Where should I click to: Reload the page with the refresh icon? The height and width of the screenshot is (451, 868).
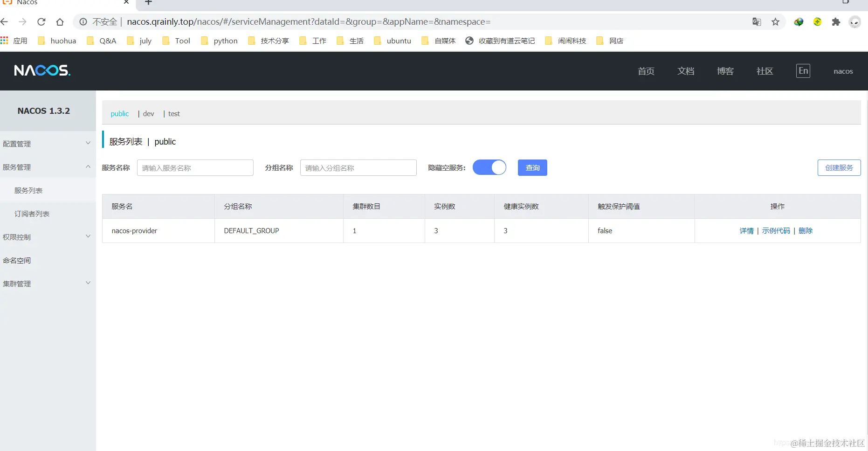pos(41,21)
